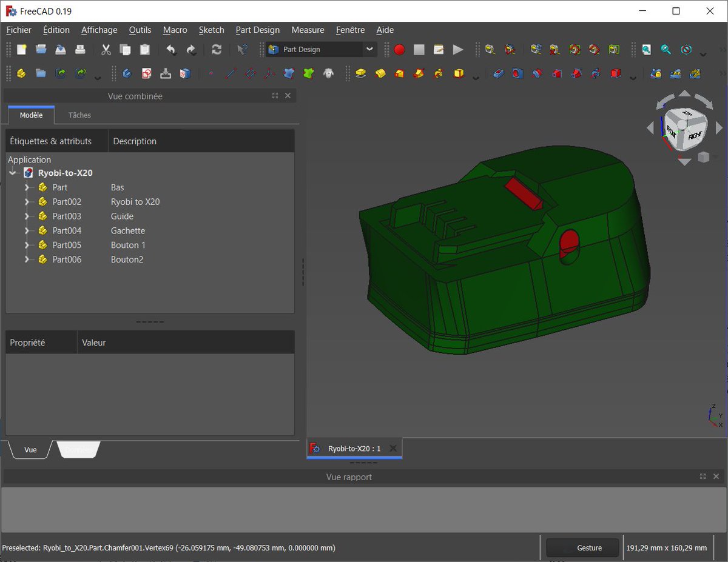Select the Pocket tool

(498, 73)
